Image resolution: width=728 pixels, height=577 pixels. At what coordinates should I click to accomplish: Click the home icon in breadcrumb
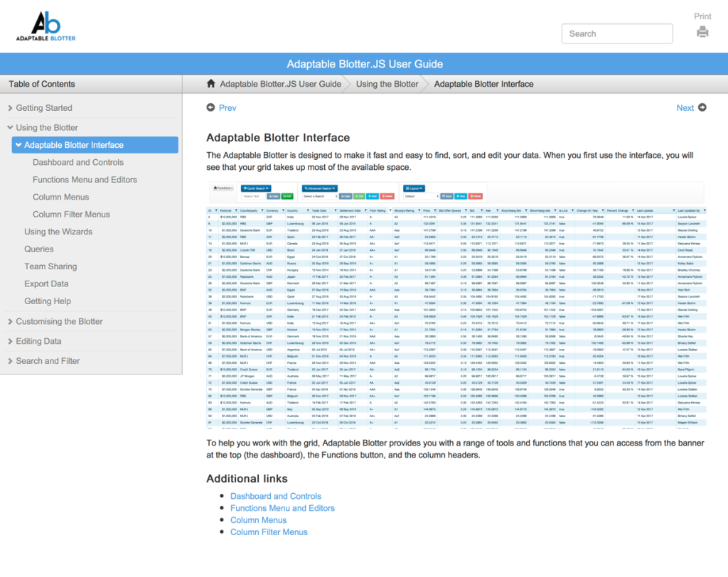(210, 84)
